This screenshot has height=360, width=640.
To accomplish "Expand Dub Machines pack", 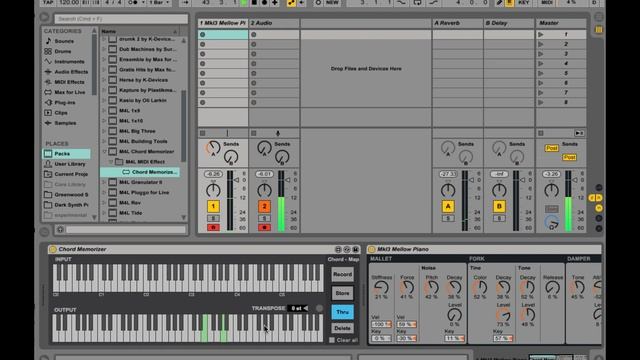I will pyautogui.click(x=104, y=49).
